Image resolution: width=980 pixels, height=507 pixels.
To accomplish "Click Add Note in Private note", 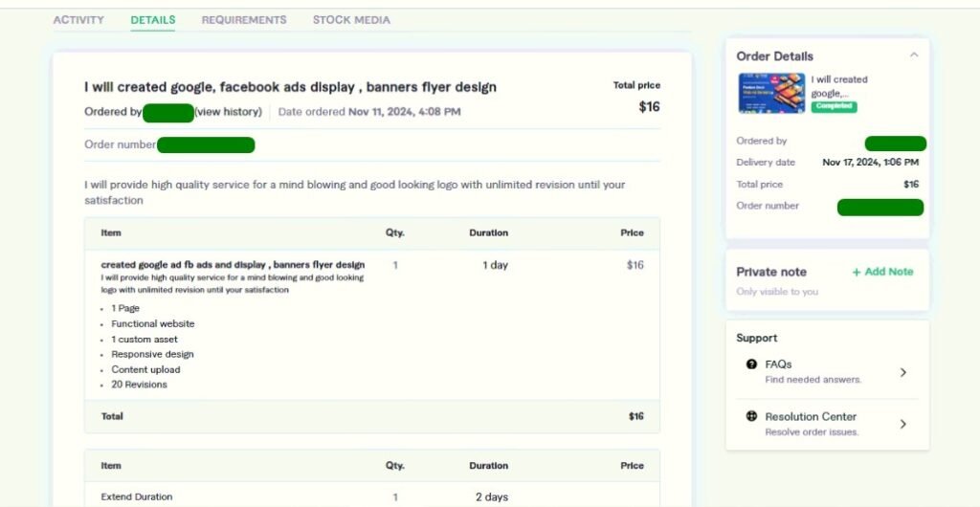I will coord(888,272).
